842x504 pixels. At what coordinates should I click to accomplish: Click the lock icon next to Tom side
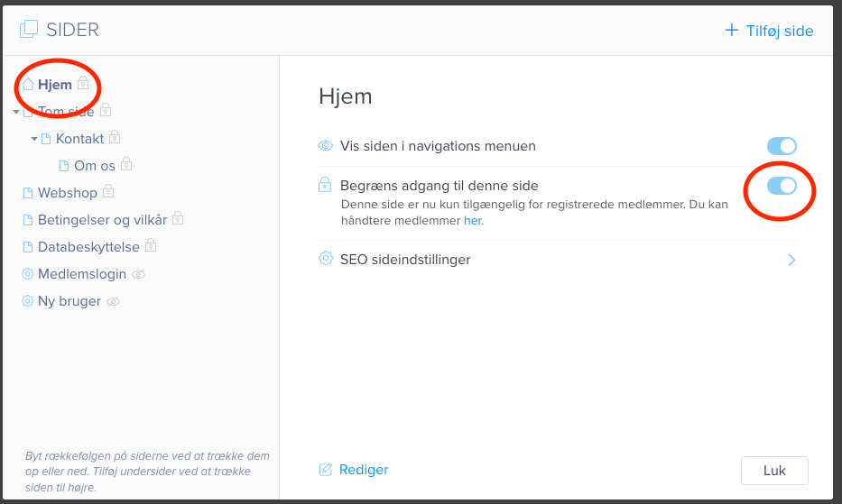(106, 110)
